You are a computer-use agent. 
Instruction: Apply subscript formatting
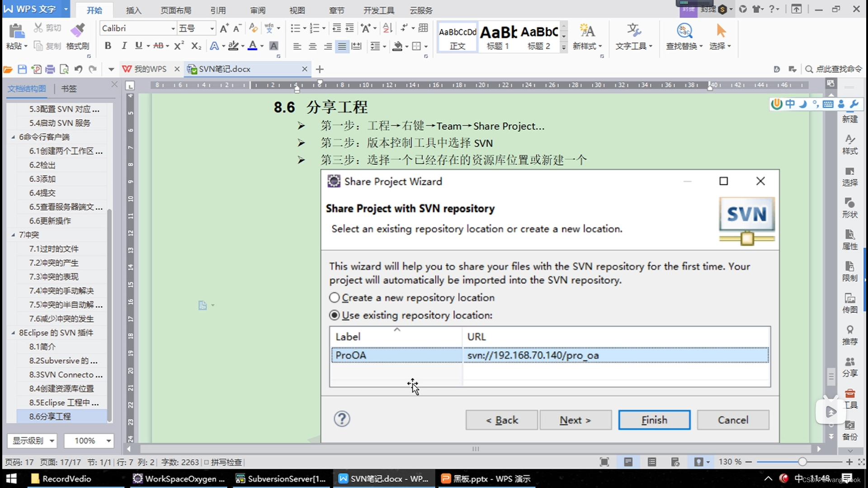click(x=196, y=46)
